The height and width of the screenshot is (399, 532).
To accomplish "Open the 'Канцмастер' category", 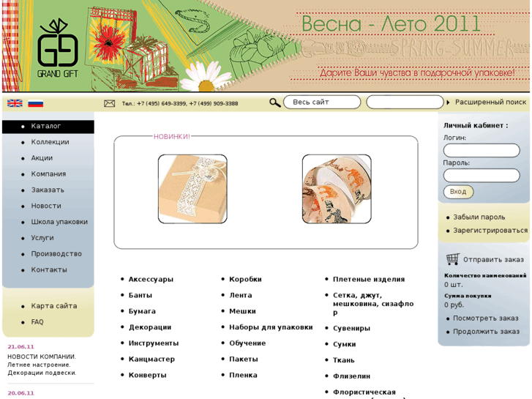I will (151, 359).
